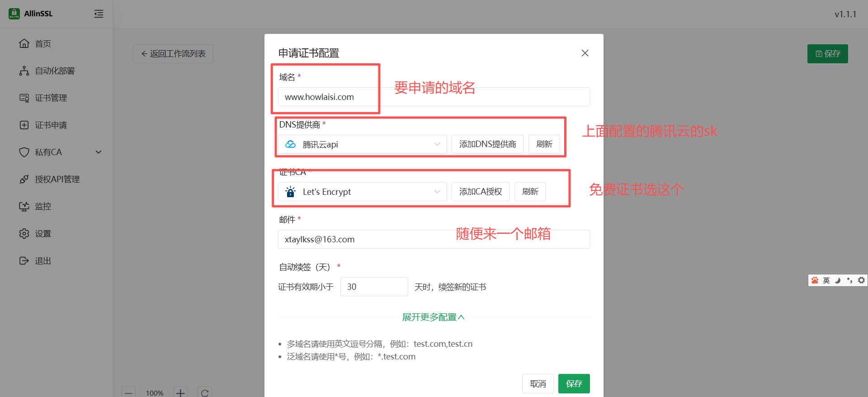Click the reset zoom circular arrow icon
868x397 pixels.
pos(205,392)
